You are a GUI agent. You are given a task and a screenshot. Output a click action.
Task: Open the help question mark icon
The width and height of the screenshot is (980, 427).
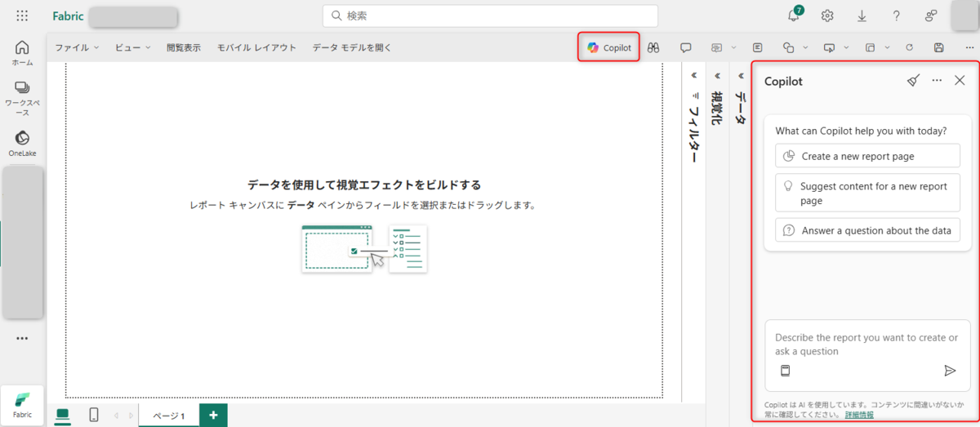(x=896, y=16)
